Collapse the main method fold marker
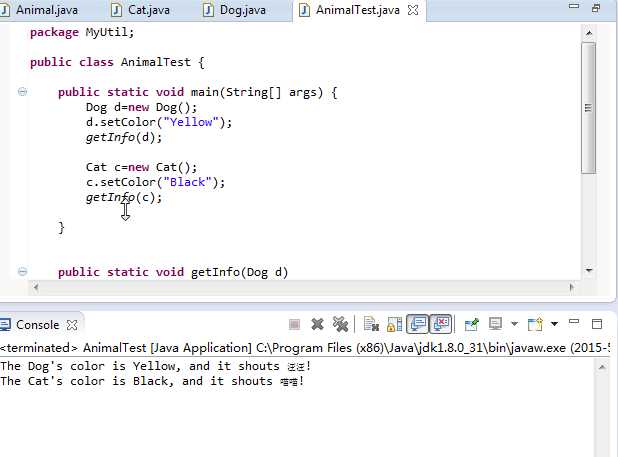 [22, 92]
